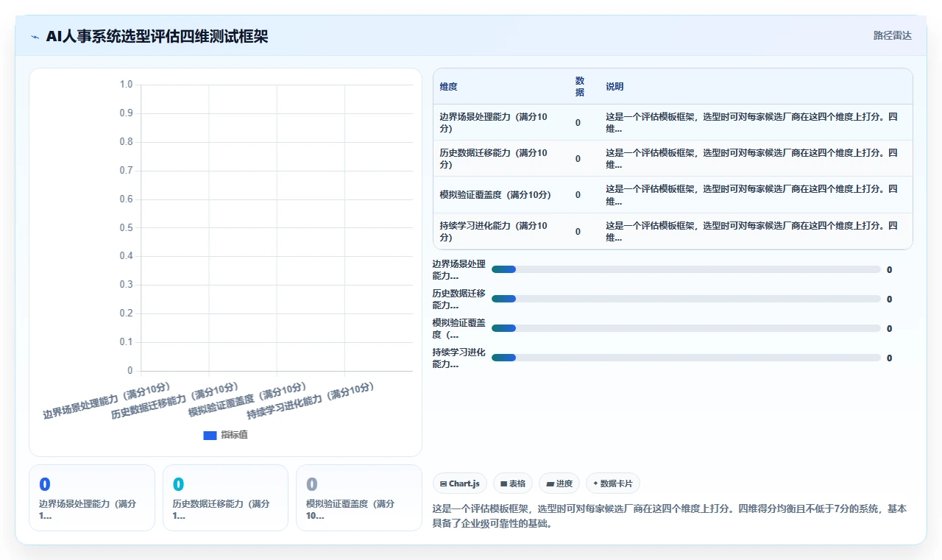Click the description cell in 边界场景处理能力 row
The height and width of the screenshot is (560, 942).
756,122
